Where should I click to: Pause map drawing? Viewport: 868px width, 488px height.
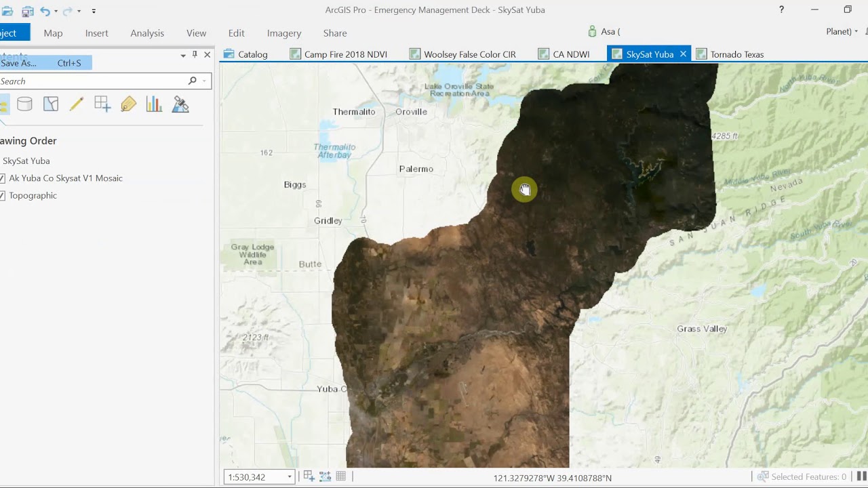tap(862, 476)
